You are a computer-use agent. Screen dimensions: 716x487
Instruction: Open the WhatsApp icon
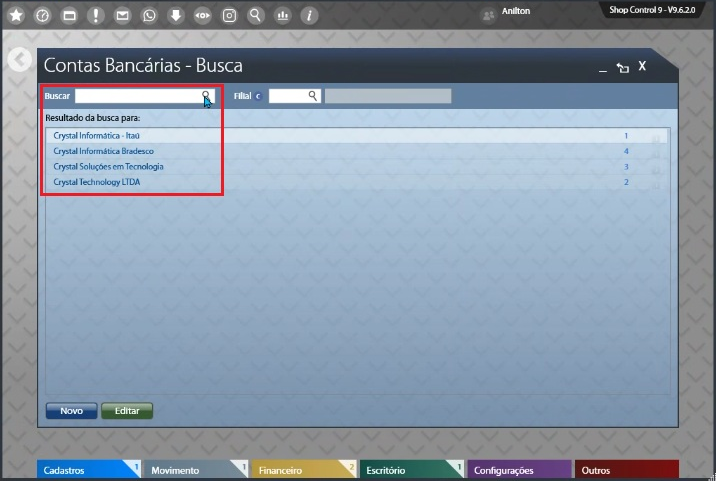(149, 16)
